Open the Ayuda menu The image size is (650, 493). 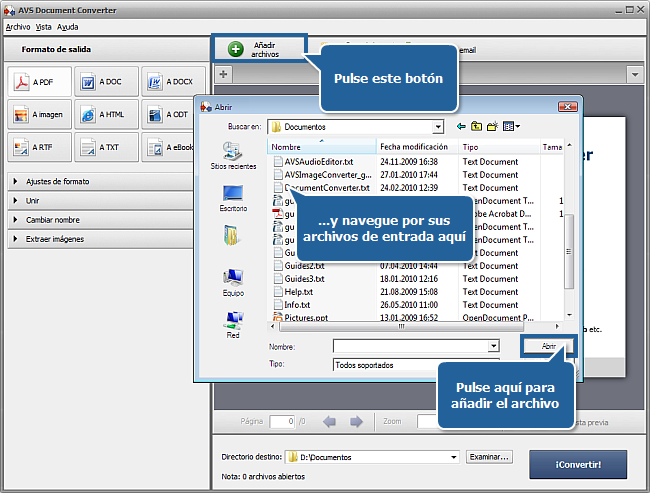click(x=68, y=27)
